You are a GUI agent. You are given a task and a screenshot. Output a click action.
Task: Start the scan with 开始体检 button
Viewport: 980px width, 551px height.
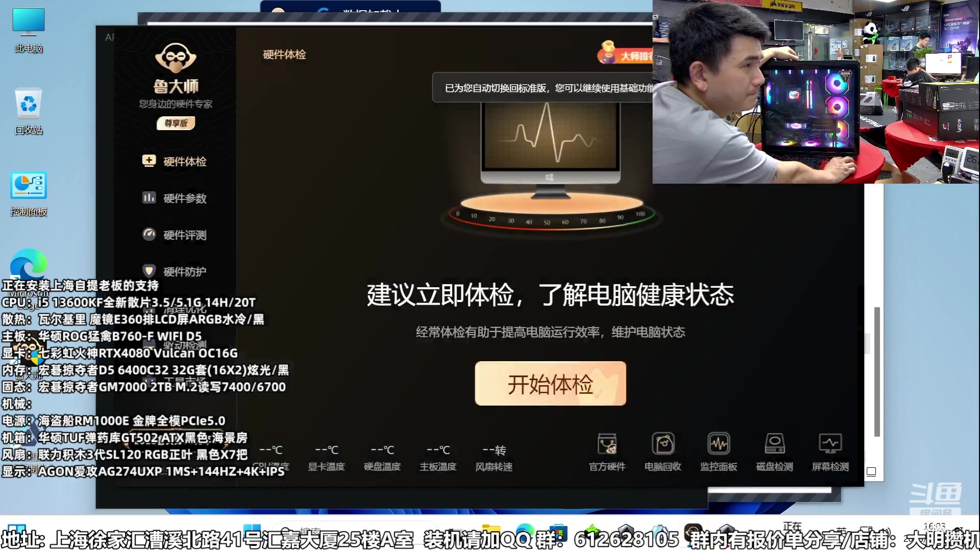coord(550,384)
